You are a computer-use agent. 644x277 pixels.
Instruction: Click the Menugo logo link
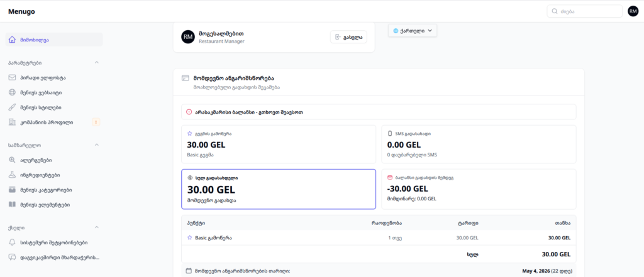(21, 11)
